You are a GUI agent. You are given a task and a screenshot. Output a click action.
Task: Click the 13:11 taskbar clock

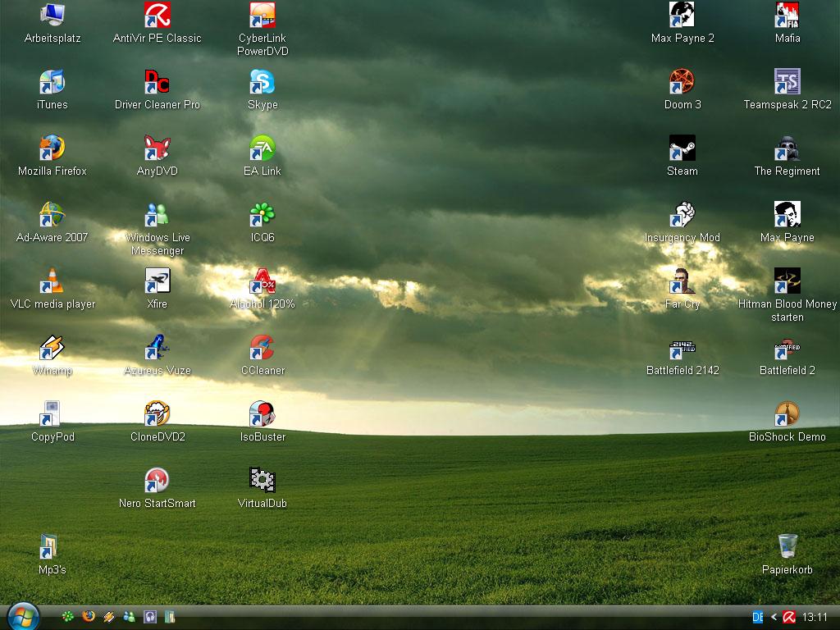(x=815, y=617)
